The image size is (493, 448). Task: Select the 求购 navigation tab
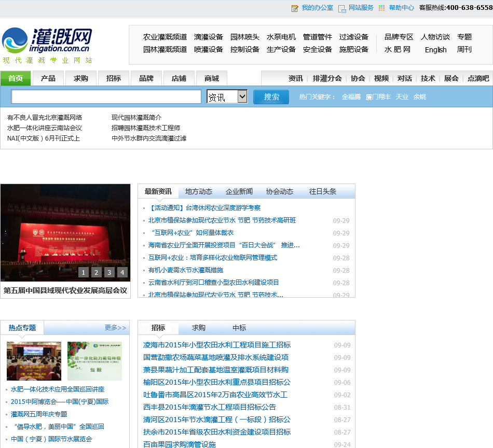(x=81, y=78)
